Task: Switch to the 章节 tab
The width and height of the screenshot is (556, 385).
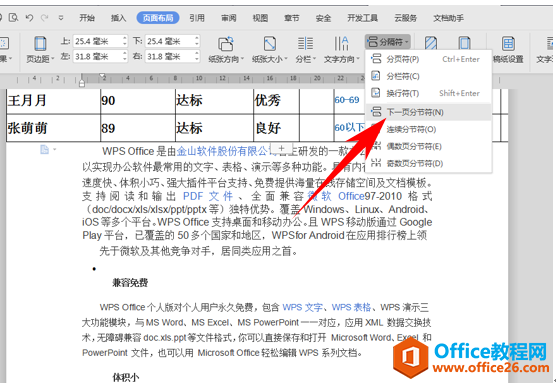Action: pyautogui.click(x=292, y=18)
